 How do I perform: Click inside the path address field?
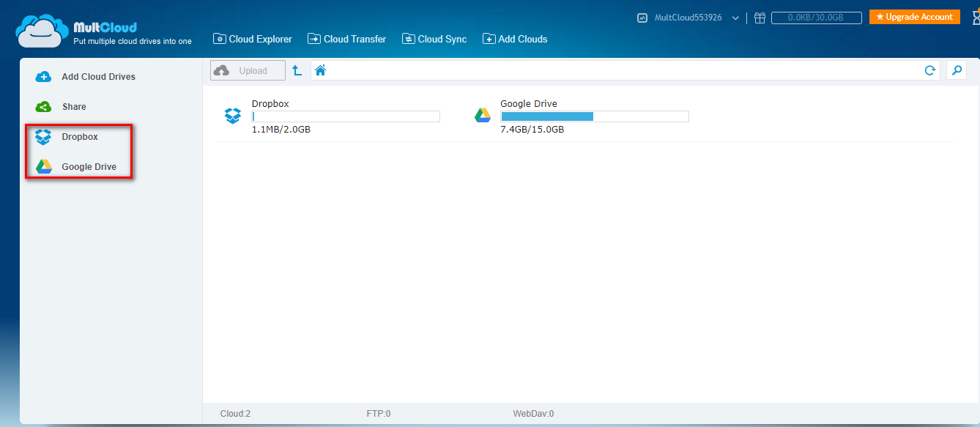point(626,70)
